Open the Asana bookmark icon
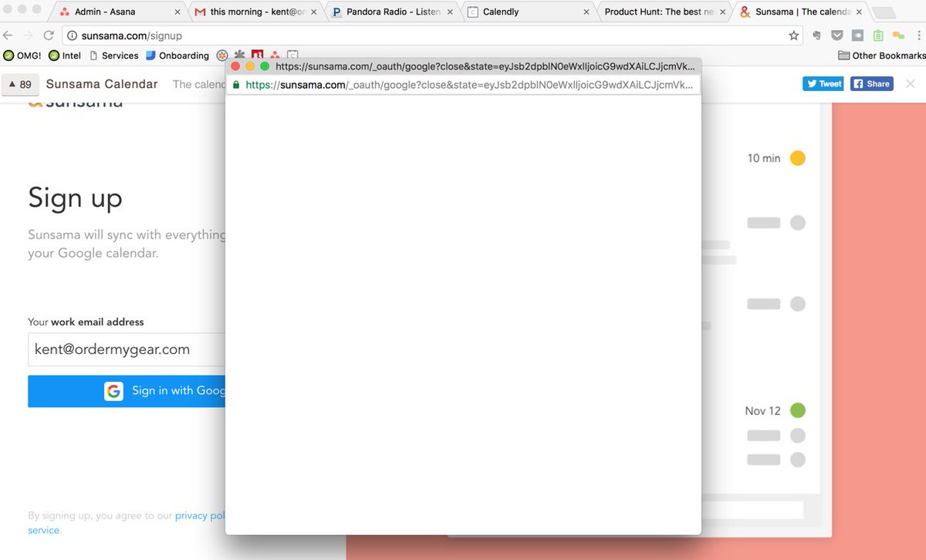 (x=275, y=56)
